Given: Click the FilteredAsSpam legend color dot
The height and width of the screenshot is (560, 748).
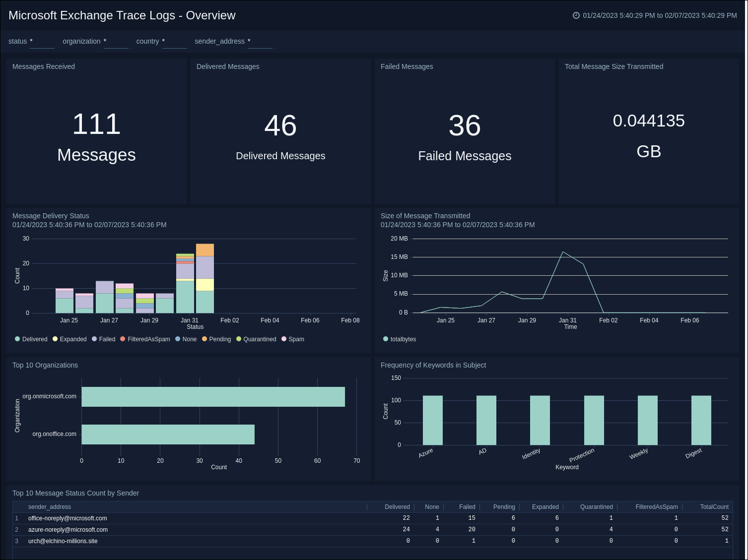Looking at the screenshot, I should 122,339.
